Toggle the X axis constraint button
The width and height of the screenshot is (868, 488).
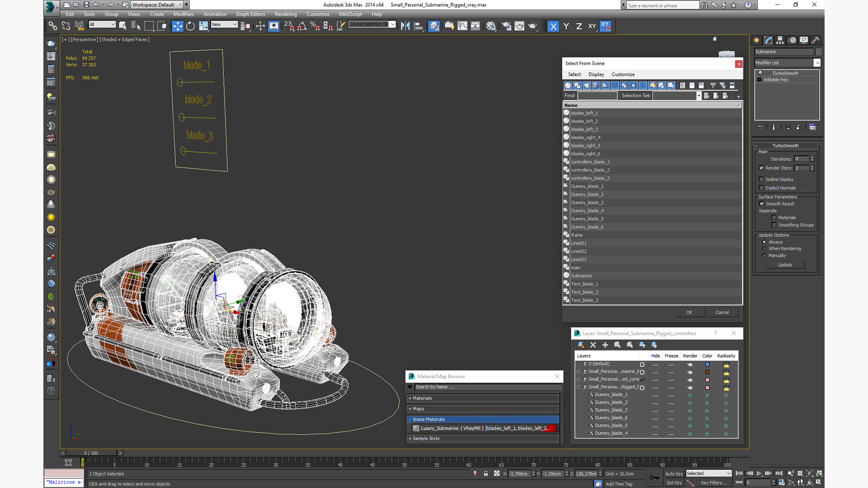coord(553,26)
